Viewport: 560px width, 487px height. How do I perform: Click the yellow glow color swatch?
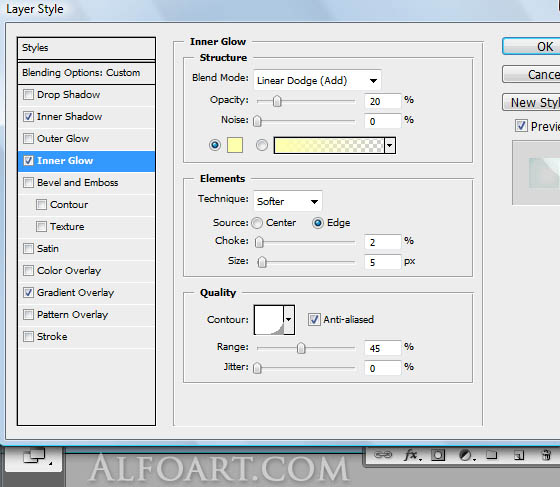(x=235, y=145)
